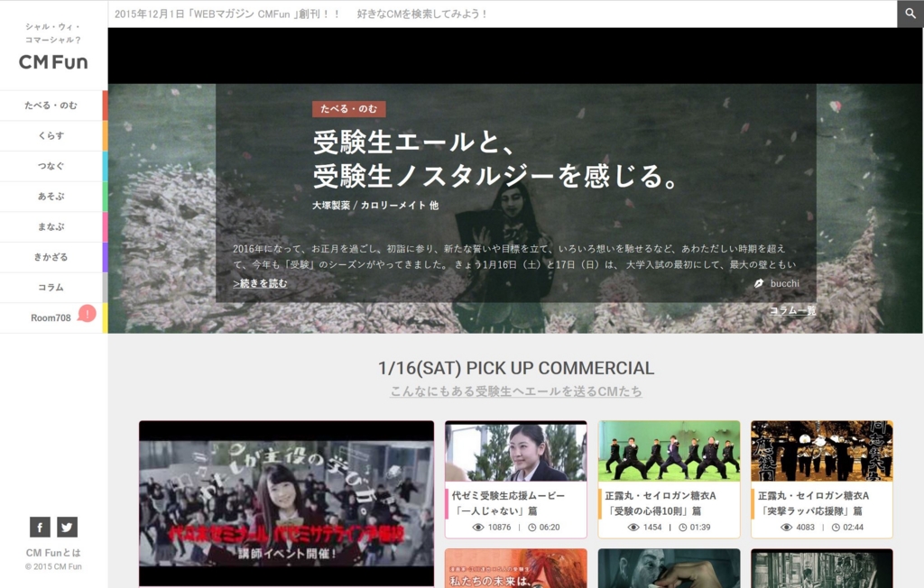Click the 1/16(SAT) PICK UP COMMERCIAL heading
Screen dimensions: 924x588
(x=515, y=368)
